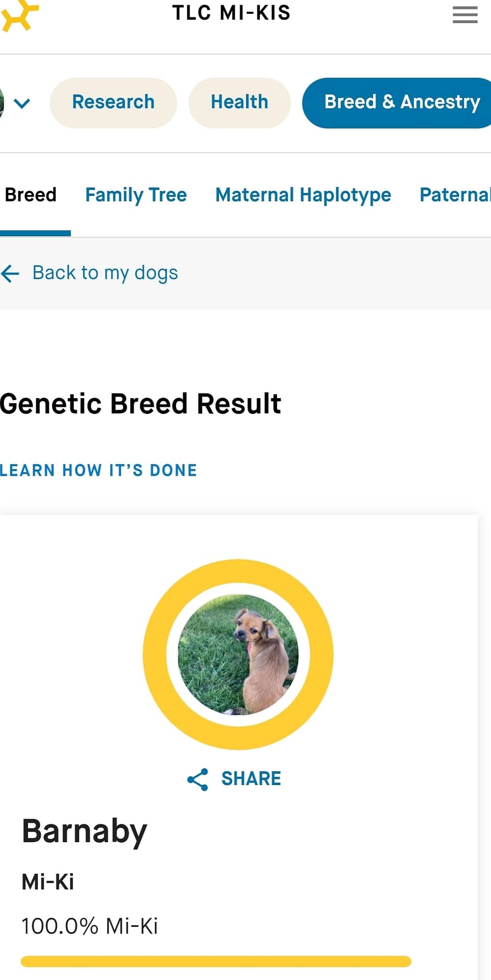Screen dimensions: 491x980
Task: Open the Paternal tab
Action: 454,195
